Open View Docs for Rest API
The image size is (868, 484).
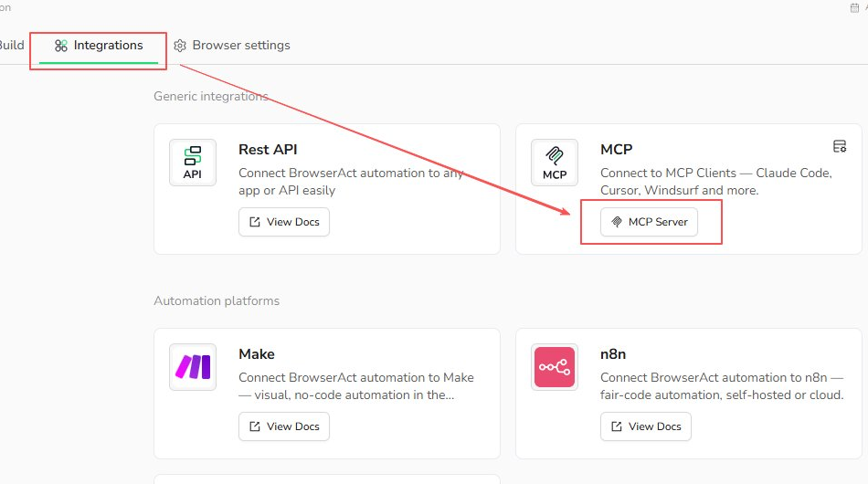(x=284, y=222)
